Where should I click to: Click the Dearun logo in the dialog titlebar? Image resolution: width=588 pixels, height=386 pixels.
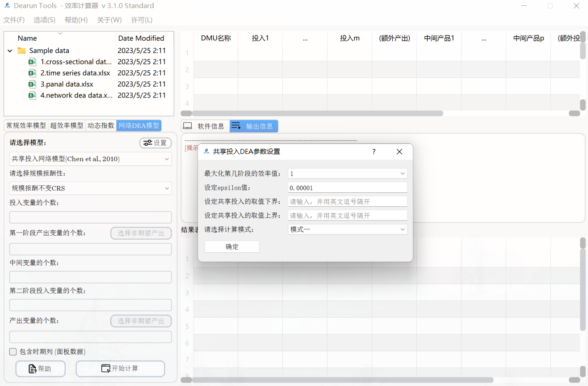click(206, 152)
